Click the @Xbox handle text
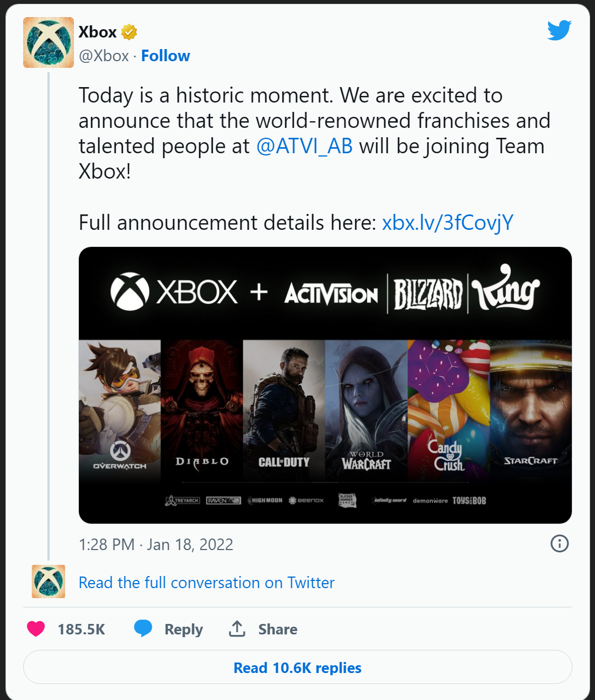 point(104,56)
